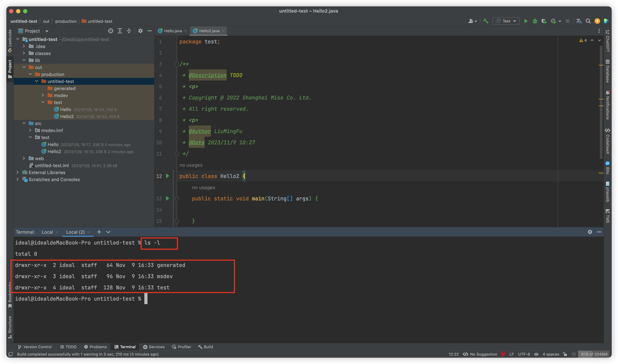Toggle the Javadoc fold marker on line 3
This screenshot has height=364, width=618.
coord(177,64)
